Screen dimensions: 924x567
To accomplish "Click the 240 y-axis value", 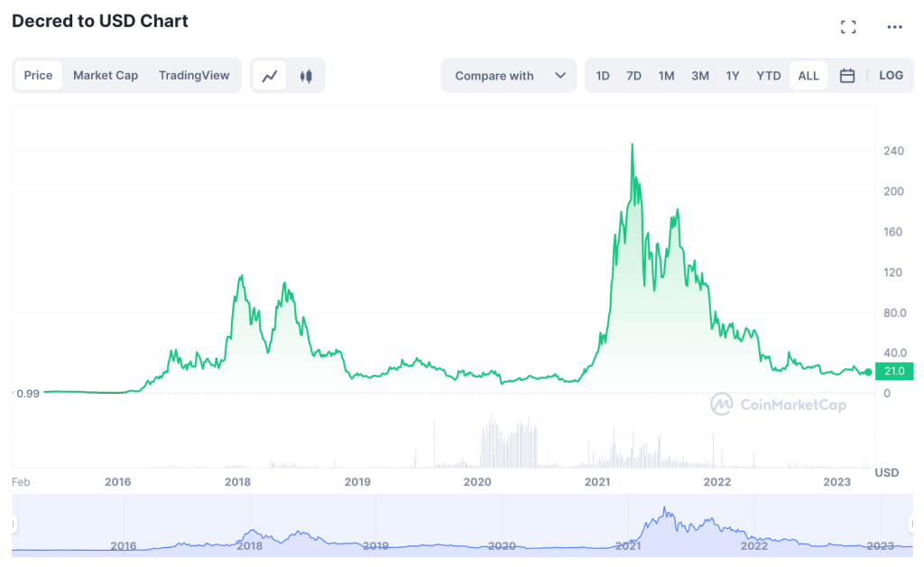I will [893, 151].
